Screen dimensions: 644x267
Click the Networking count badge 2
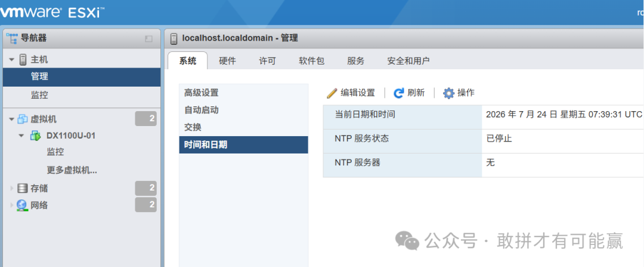[x=146, y=204]
